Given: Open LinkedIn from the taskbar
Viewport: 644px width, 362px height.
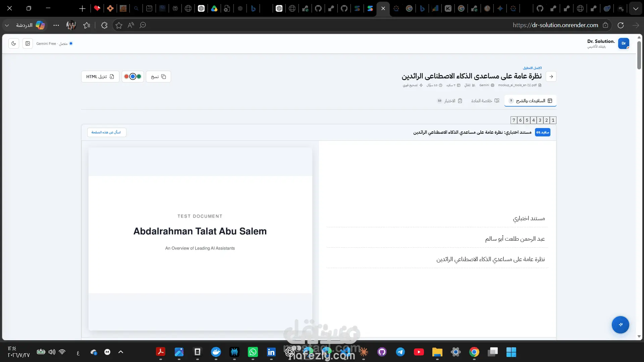Looking at the screenshot, I should (271, 352).
